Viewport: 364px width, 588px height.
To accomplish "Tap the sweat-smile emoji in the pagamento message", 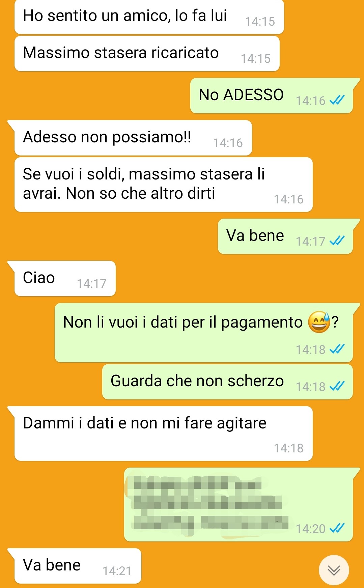I will (319, 322).
